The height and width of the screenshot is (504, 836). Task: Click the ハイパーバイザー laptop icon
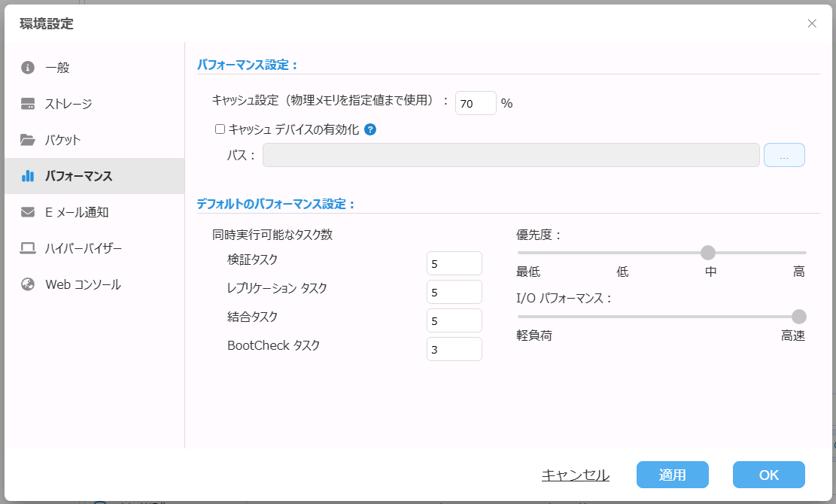coord(28,248)
